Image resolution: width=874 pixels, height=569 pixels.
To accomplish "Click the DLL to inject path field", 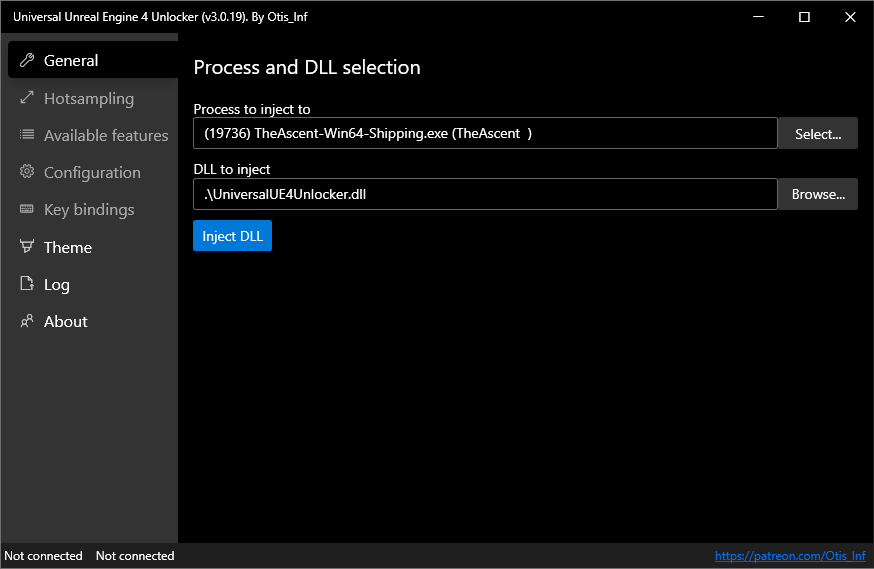I will point(485,194).
